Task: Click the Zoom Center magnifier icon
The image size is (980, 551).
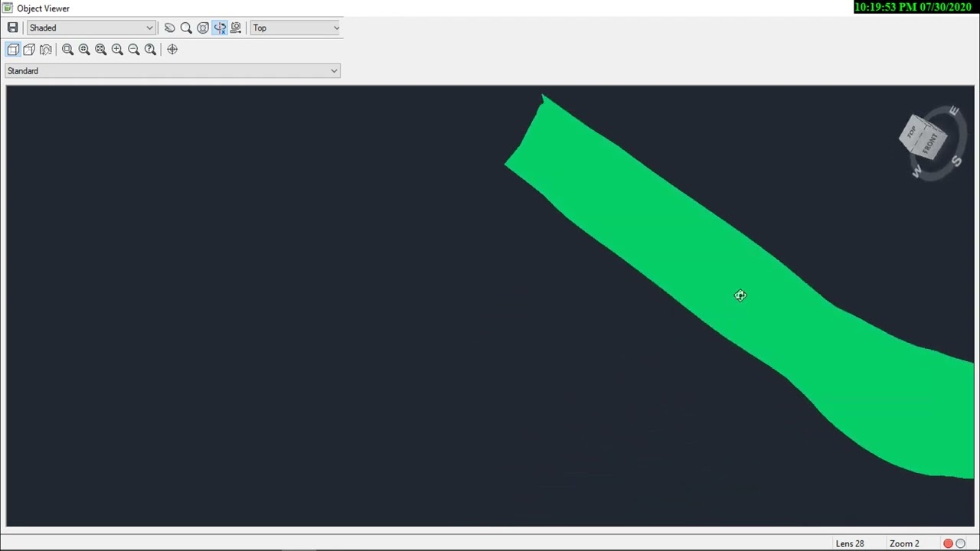Action: click(84, 49)
